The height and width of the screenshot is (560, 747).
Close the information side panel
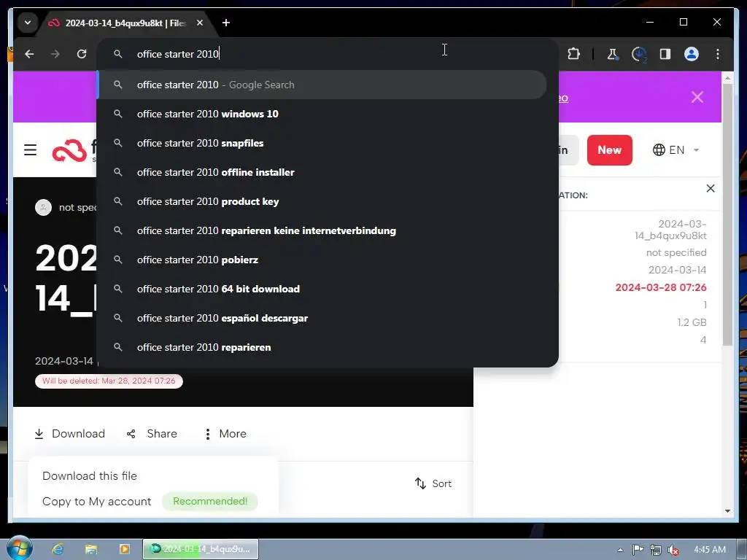click(711, 188)
